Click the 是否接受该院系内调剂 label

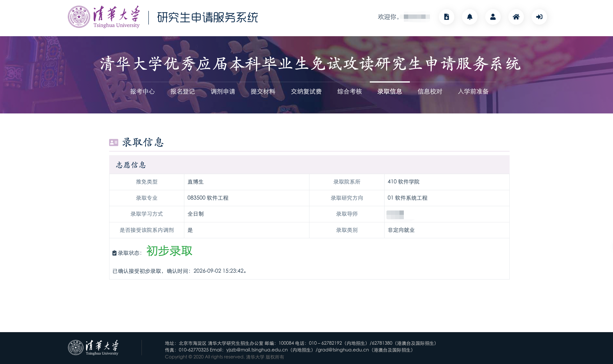point(147,230)
